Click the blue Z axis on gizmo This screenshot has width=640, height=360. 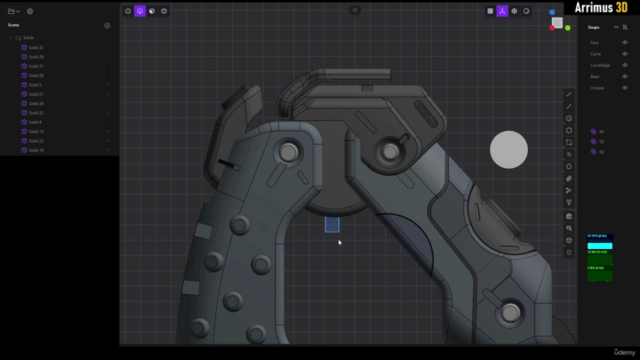pos(552,12)
